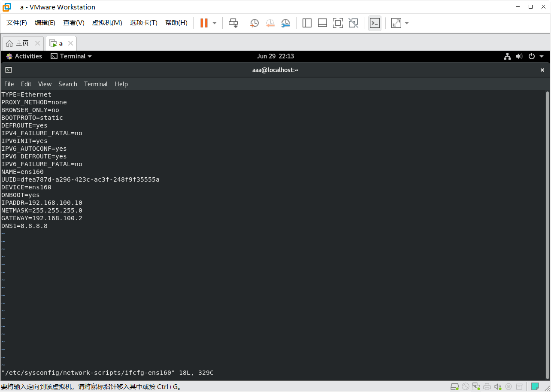Close the 'a' VM tab
Viewport: 551px width, 392px height.
click(x=70, y=43)
